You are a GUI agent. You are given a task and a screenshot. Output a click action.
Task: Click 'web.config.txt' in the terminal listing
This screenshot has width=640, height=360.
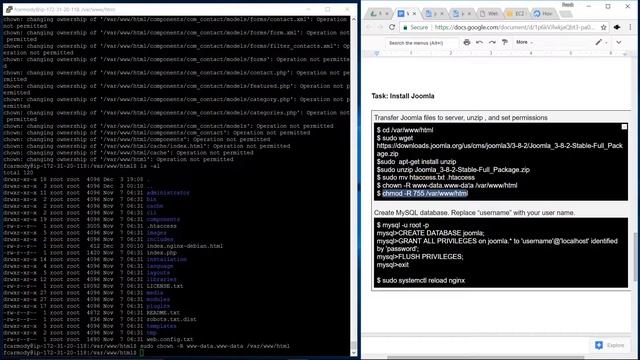click(169, 339)
